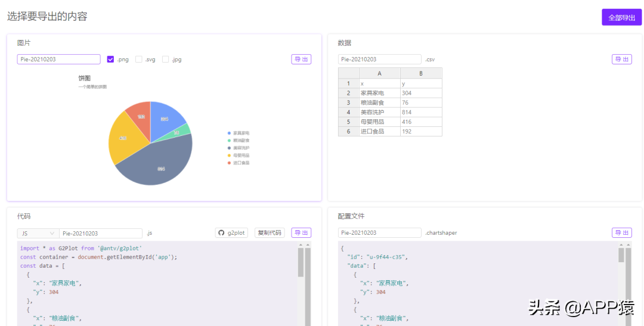
Task: Focus the 数据 panel .csv filename input
Action: (x=379, y=59)
